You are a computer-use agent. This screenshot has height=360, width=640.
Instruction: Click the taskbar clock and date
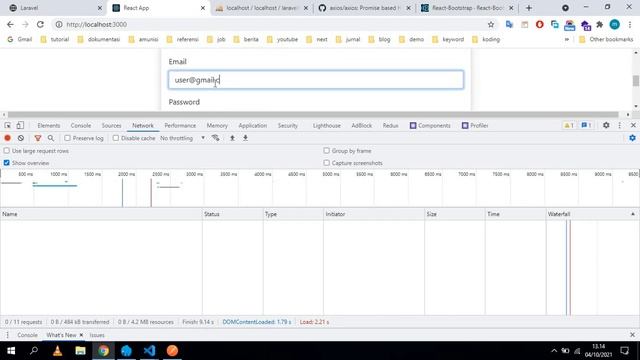598,351
